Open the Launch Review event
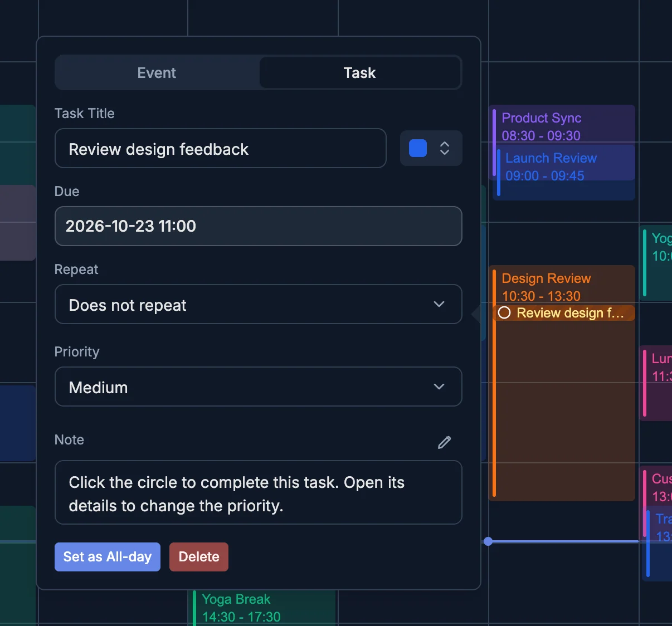 [565, 173]
